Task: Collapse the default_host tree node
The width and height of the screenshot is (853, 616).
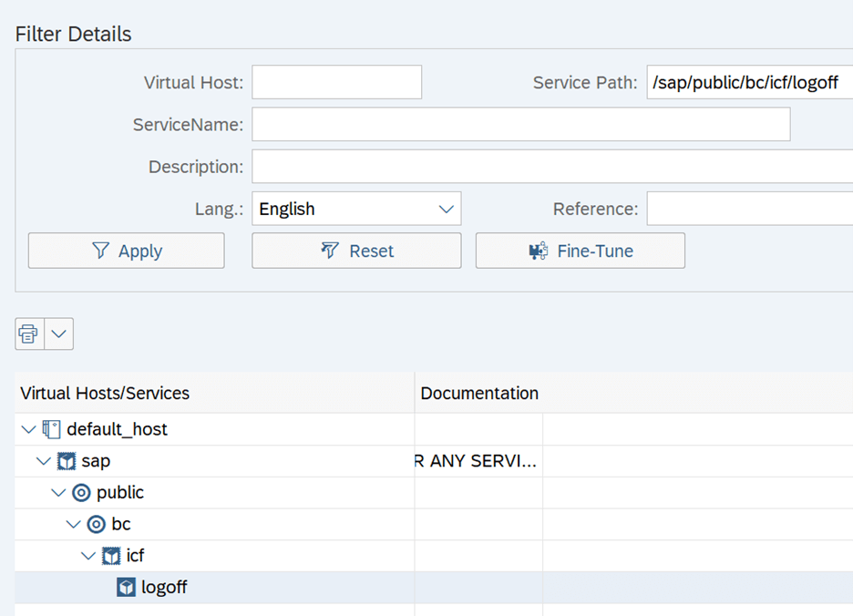Action: 28,429
